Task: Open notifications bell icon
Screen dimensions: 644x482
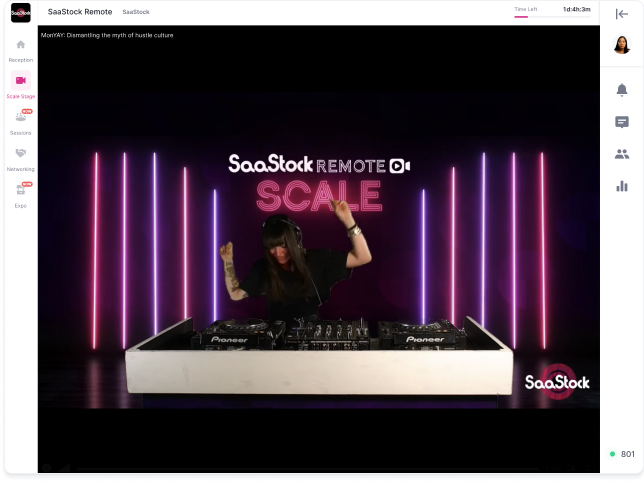Action: click(x=621, y=90)
